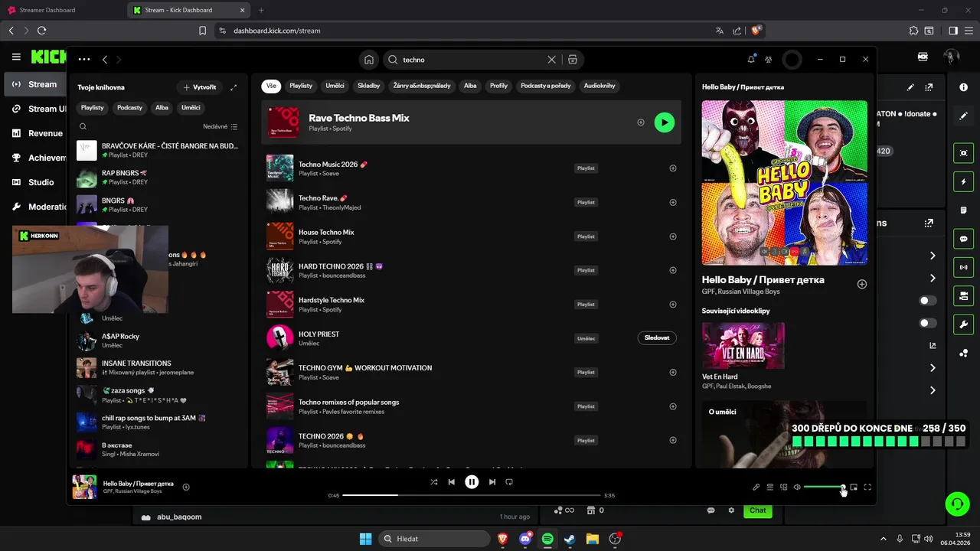The width and height of the screenshot is (980, 551).
Task: Skip to next track
Action: pos(492,482)
